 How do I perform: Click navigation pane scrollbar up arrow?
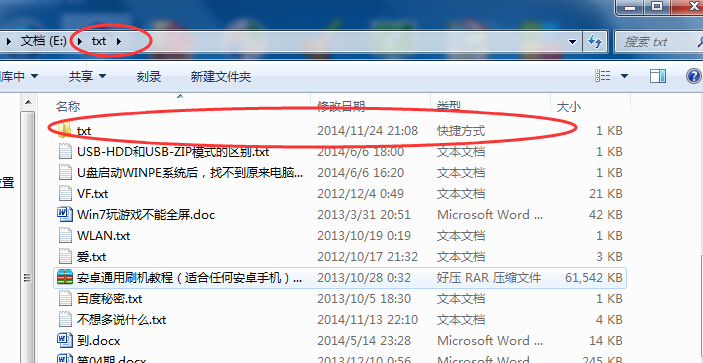click(x=28, y=103)
